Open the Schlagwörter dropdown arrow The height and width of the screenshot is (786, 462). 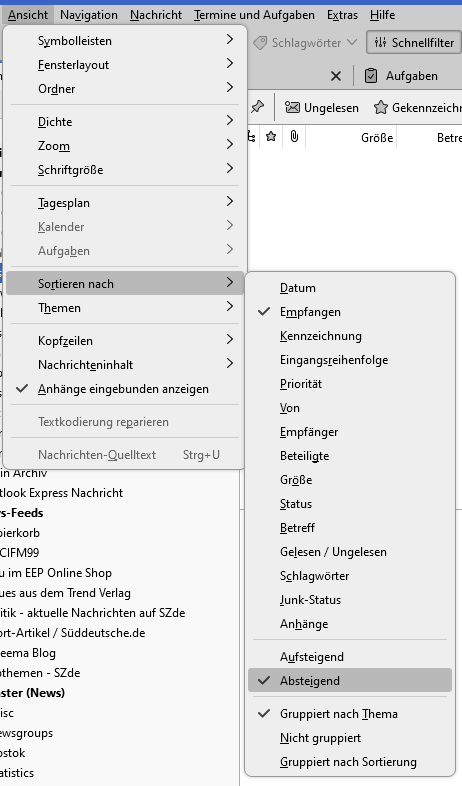click(x=352, y=43)
